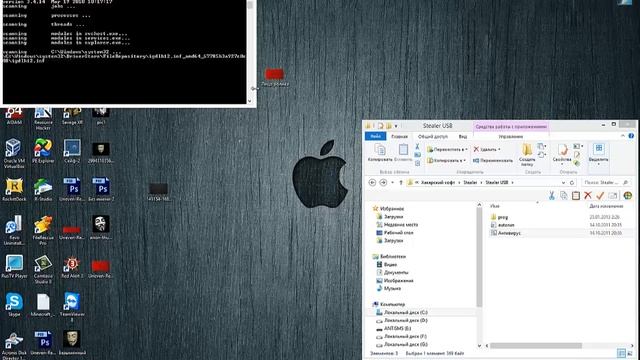This screenshot has width=640, height=360.
Task: Open R-Studio desktop shortcut
Action: coord(43,189)
